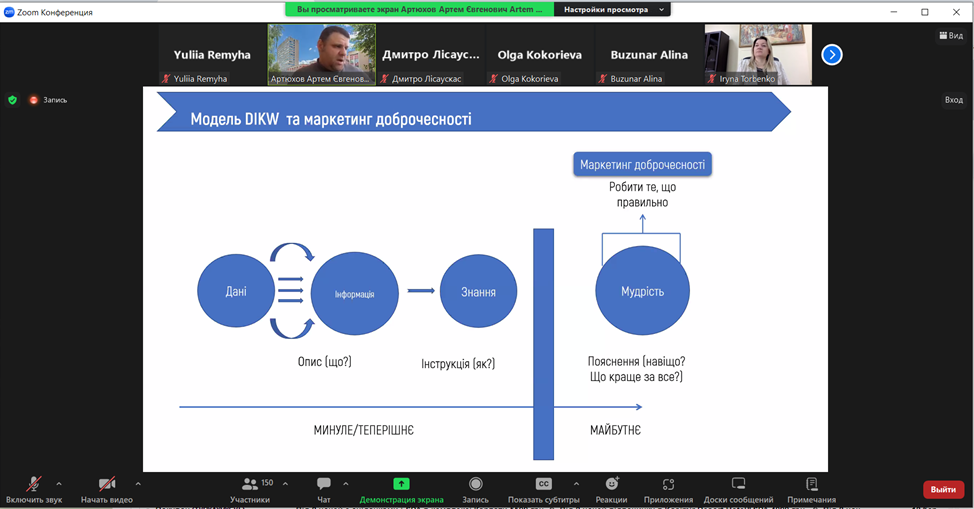Click the Вход button on the right
The height and width of the screenshot is (509, 974).
[953, 100]
